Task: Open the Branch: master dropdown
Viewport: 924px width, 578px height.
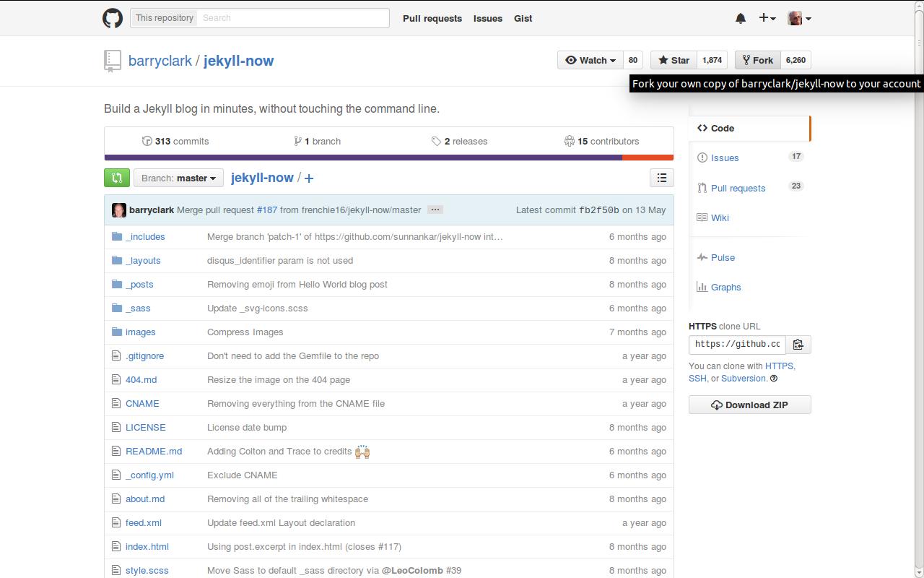Action: coord(178,178)
